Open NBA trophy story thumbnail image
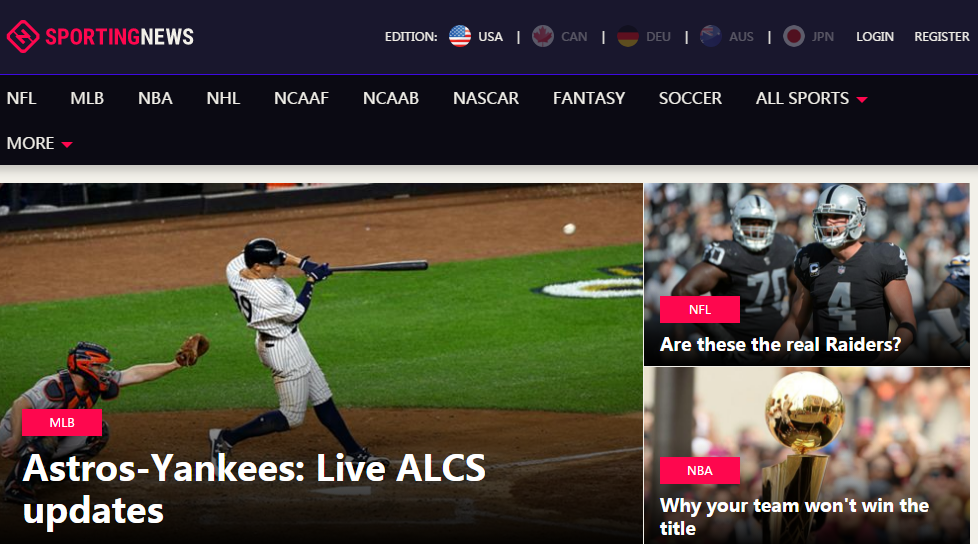 coord(806,455)
